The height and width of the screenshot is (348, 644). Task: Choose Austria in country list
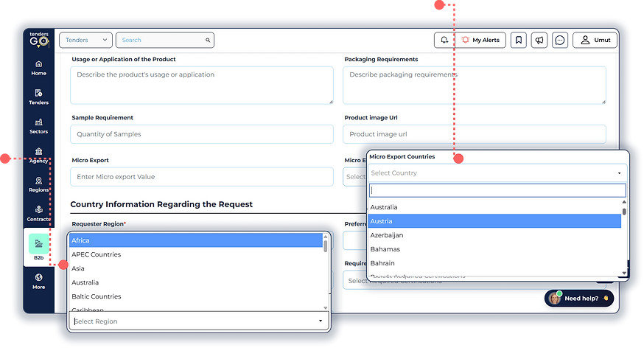coord(494,221)
